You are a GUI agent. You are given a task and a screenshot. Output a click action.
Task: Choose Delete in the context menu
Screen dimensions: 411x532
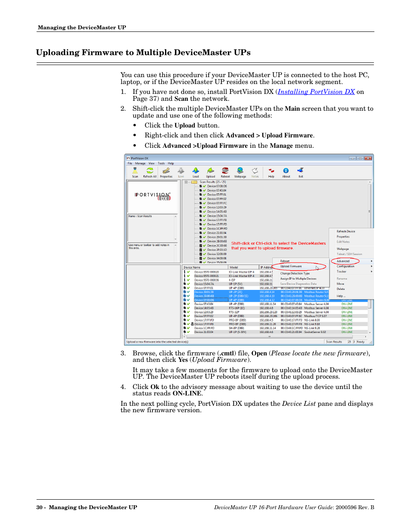pos(341,289)
